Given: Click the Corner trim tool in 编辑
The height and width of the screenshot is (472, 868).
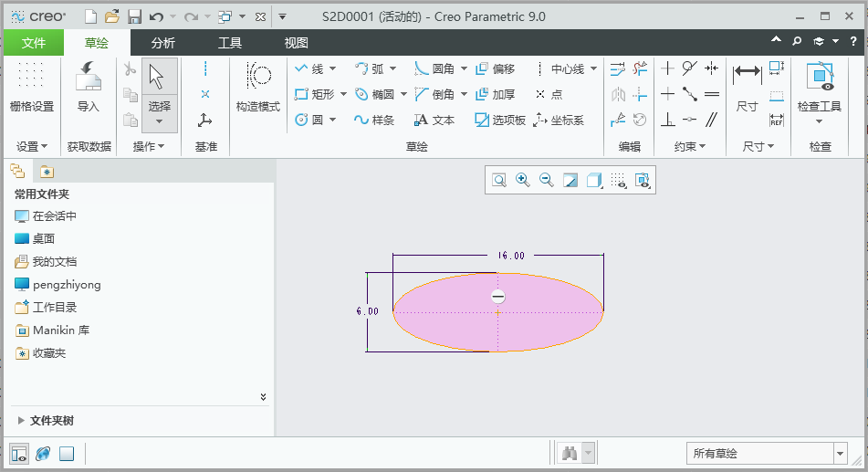Looking at the screenshot, I should tap(640, 94).
